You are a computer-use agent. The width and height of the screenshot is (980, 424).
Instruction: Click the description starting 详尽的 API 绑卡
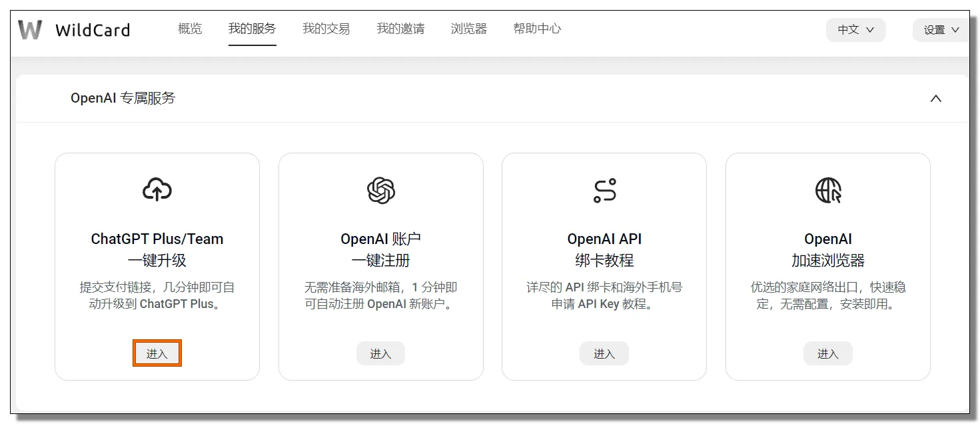(x=604, y=295)
